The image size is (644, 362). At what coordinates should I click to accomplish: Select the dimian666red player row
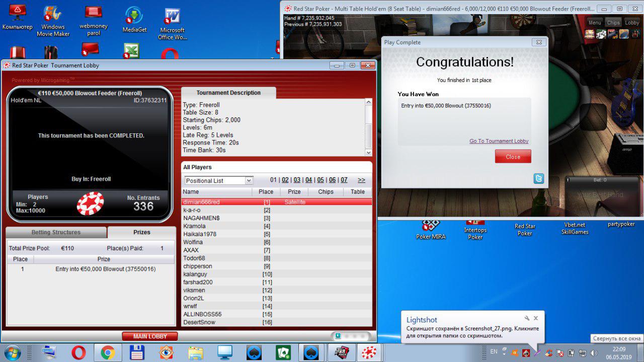(x=277, y=202)
